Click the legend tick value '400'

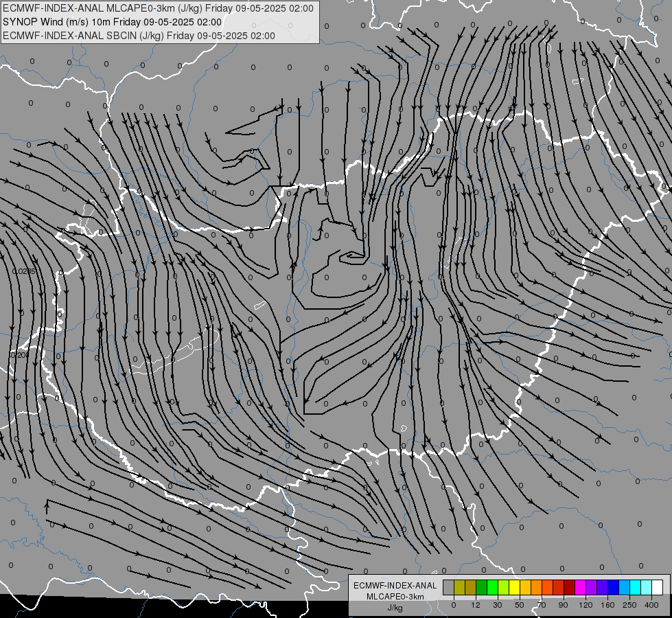(651, 605)
